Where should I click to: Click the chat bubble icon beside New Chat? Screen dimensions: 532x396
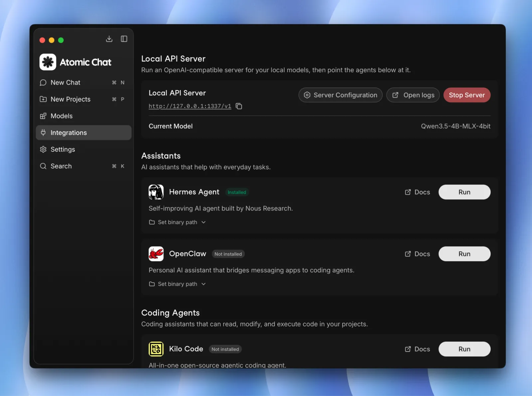coord(43,82)
